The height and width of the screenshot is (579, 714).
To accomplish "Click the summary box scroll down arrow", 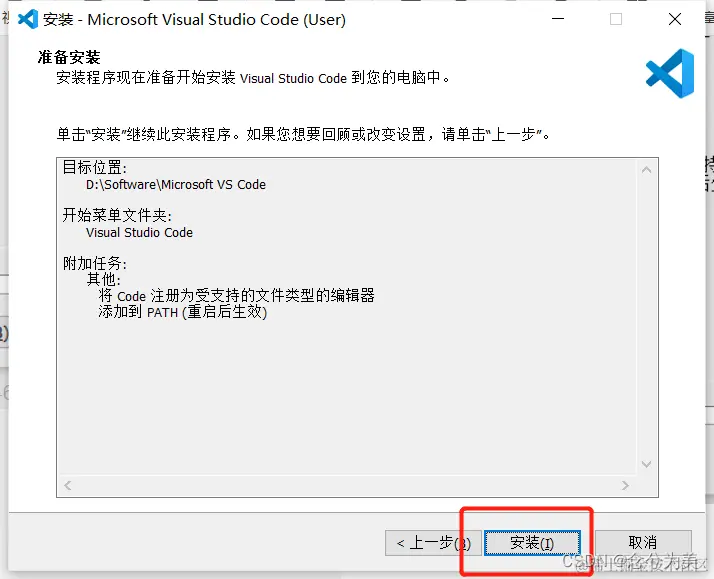I will point(646,464).
